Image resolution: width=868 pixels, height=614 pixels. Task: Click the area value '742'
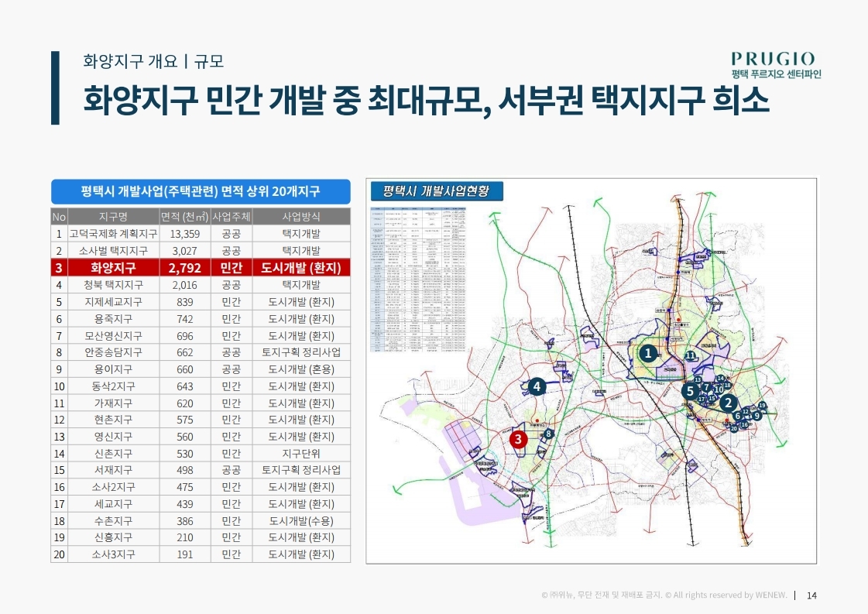185,319
